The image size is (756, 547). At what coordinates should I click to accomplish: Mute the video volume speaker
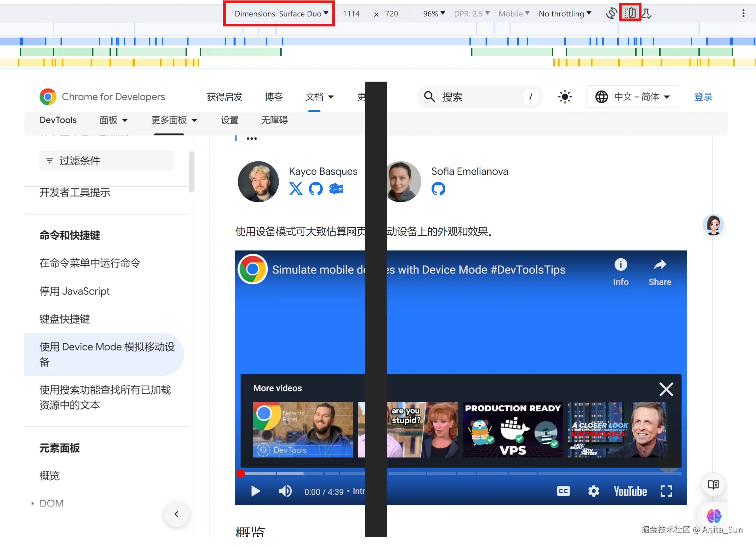(x=285, y=491)
